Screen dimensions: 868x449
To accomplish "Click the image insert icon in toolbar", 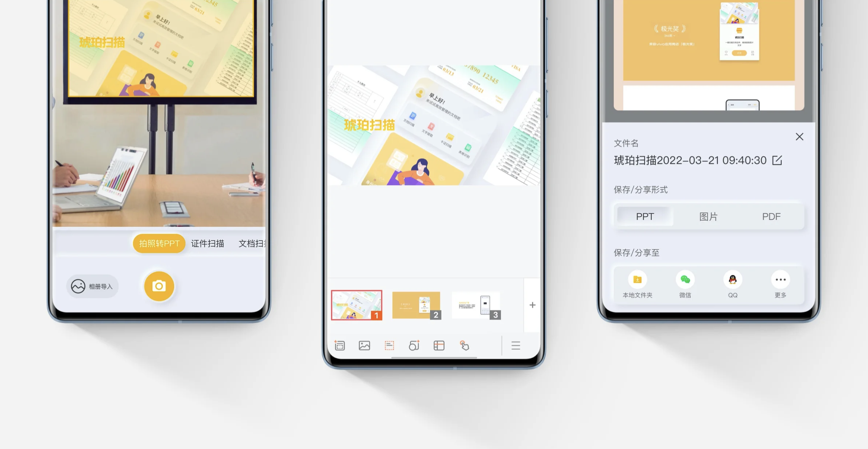I will pyautogui.click(x=364, y=345).
